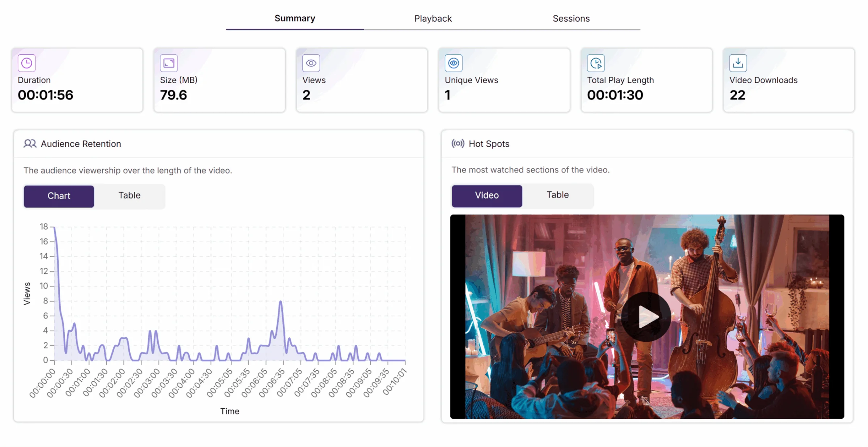Click the Size (MB) expand icon

tap(169, 63)
